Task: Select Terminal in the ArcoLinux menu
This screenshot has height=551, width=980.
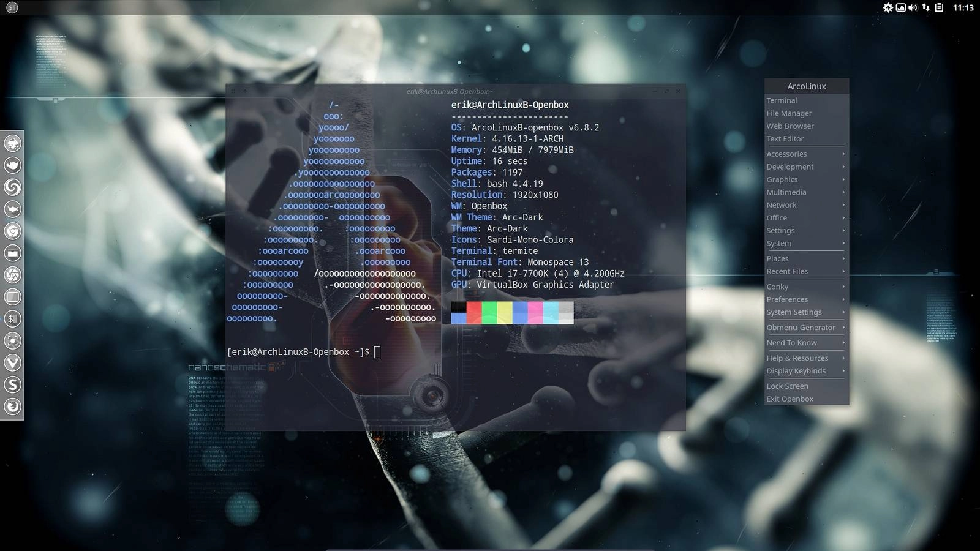Action: coord(807,100)
